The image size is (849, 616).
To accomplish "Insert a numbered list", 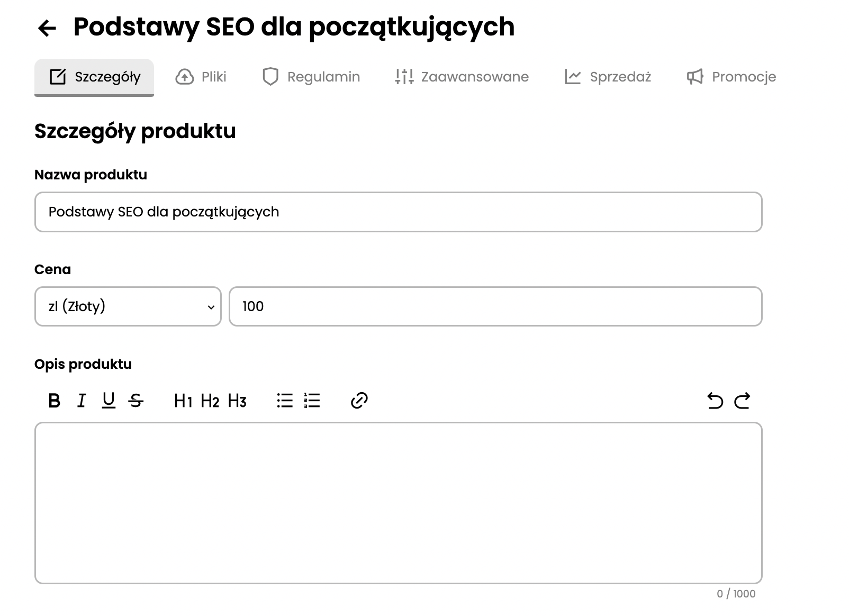I will tap(312, 401).
